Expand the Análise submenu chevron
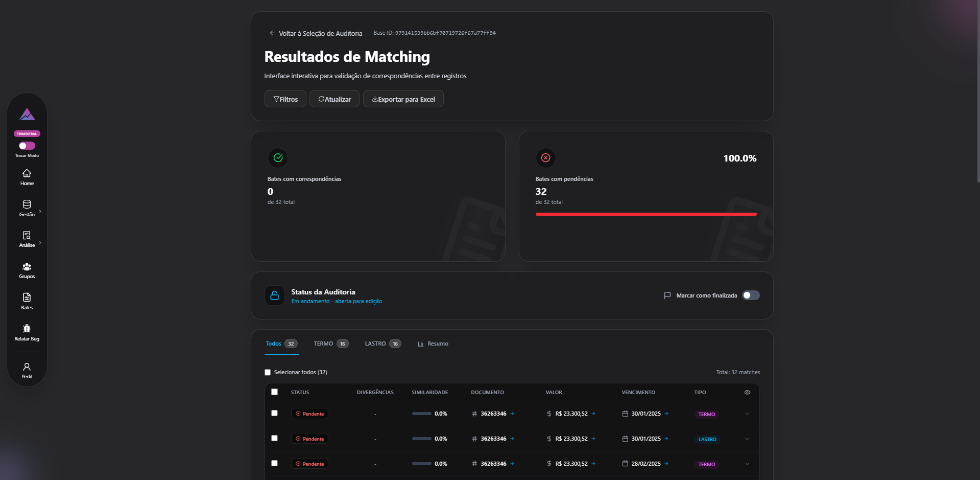Image resolution: width=980 pixels, height=480 pixels. coord(40,242)
